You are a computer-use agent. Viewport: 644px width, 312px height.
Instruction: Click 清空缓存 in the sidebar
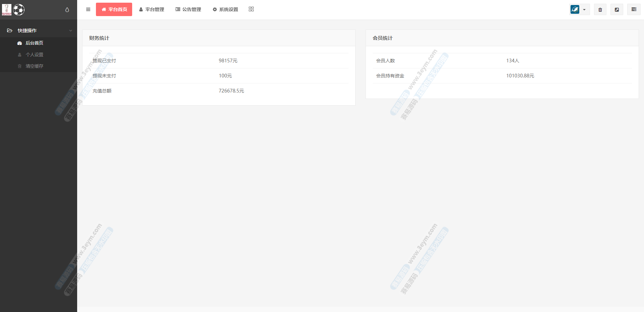pyautogui.click(x=34, y=66)
